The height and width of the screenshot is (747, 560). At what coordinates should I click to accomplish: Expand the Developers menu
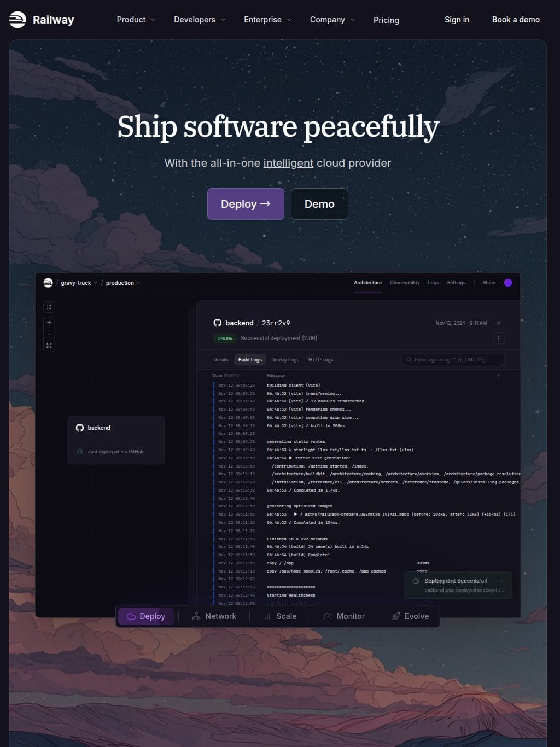200,20
